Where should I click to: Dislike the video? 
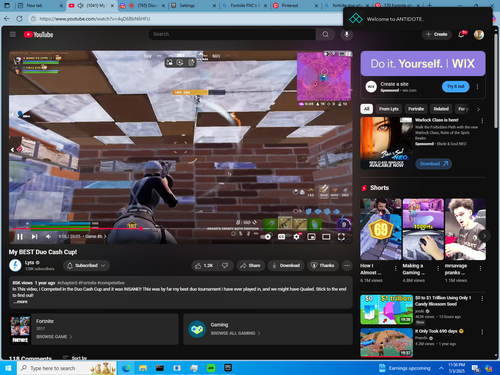[225, 266]
